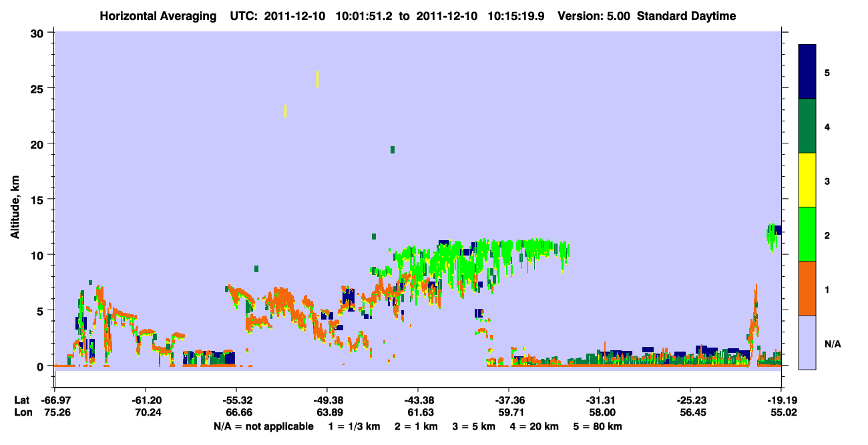Click the latitude value -25.23
Viewport: 868px width, 445px height.
pyautogui.click(x=690, y=400)
